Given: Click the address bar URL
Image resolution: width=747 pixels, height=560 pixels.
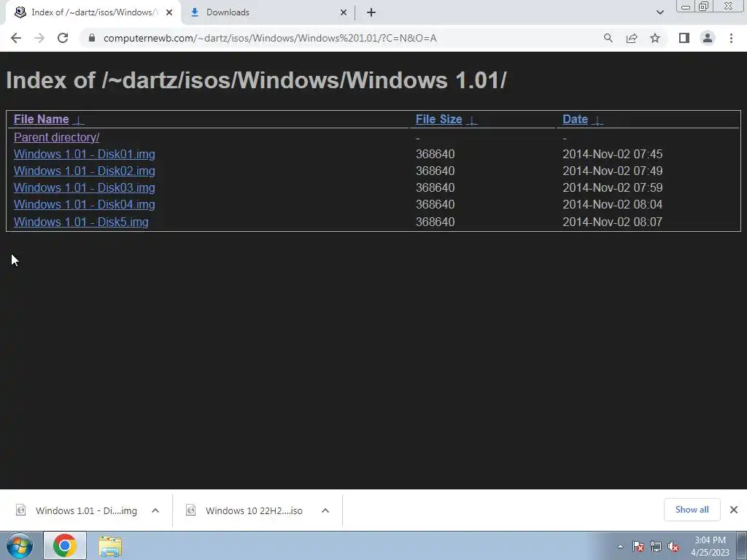Looking at the screenshot, I should tap(270, 38).
